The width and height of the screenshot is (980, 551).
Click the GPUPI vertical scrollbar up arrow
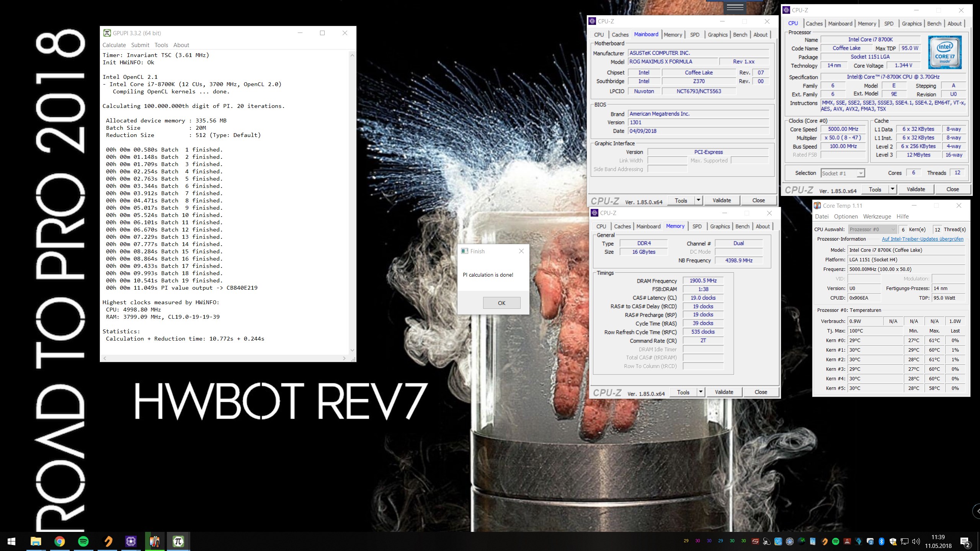coord(352,55)
